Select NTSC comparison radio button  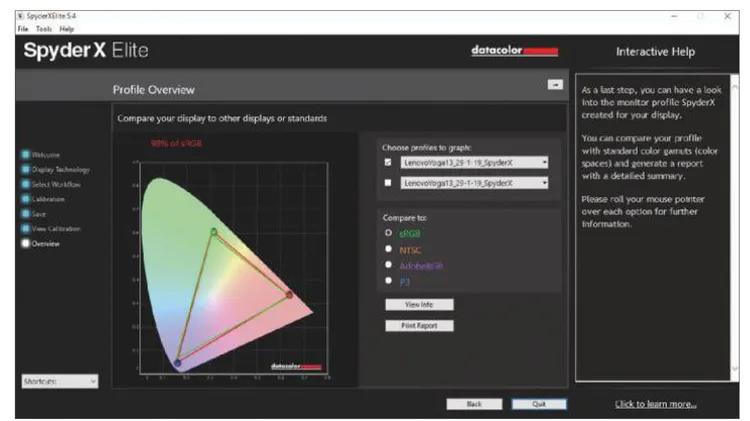click(388, 249)
